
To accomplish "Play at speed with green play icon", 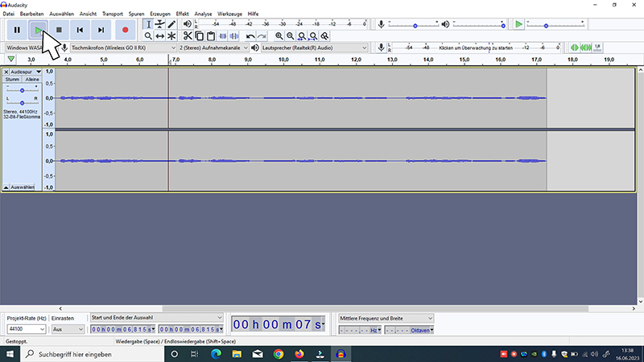I will click(x=518, y=24).
